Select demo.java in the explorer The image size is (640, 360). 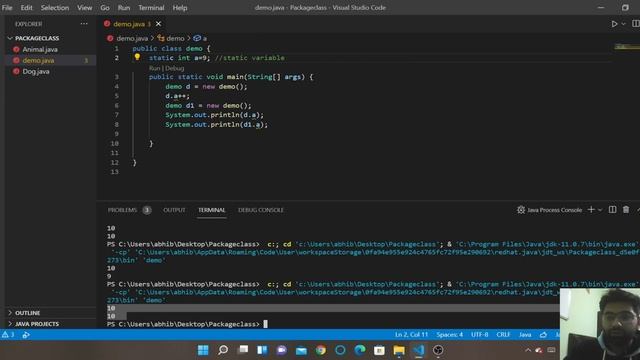(38, 60)
